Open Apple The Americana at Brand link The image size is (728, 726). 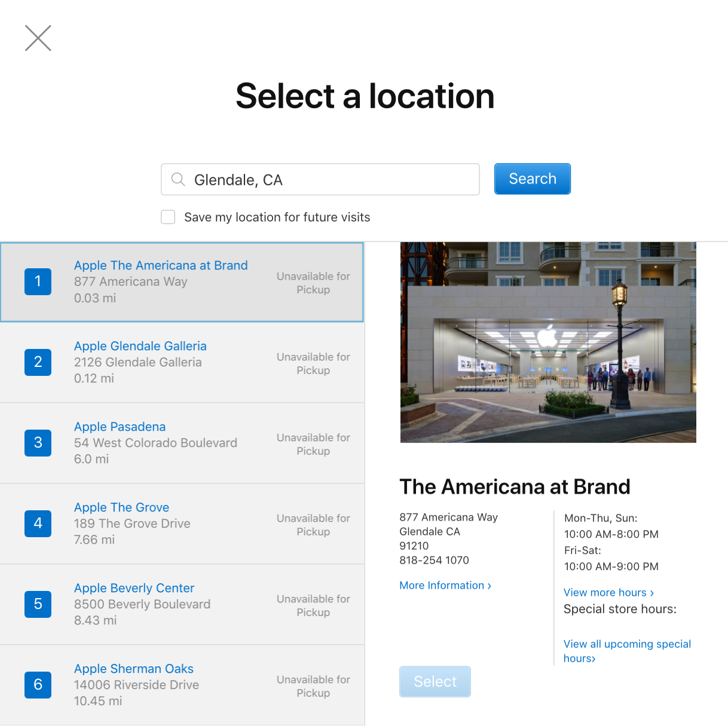click(x=161, y=265)
